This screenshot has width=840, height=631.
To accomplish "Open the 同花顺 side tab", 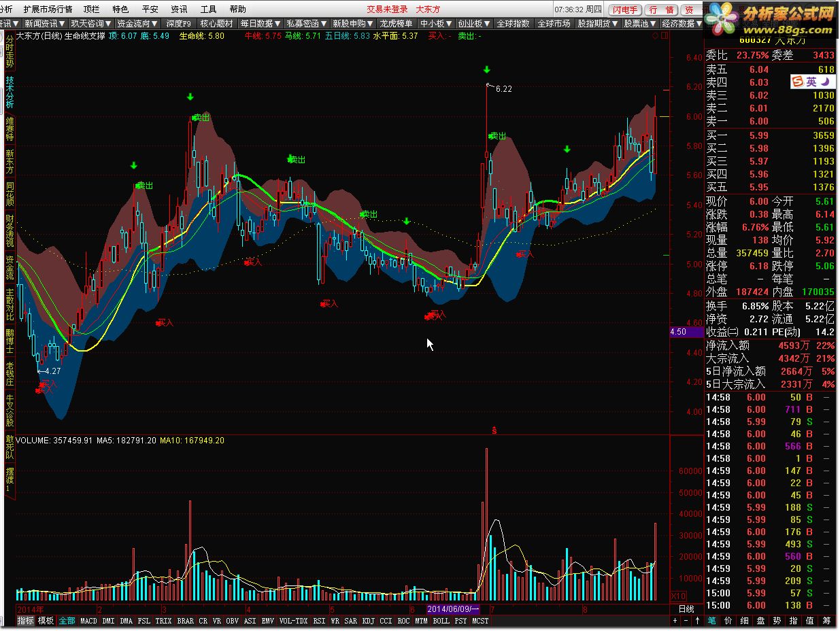I will pyautogui.click(x=10, y=194).
